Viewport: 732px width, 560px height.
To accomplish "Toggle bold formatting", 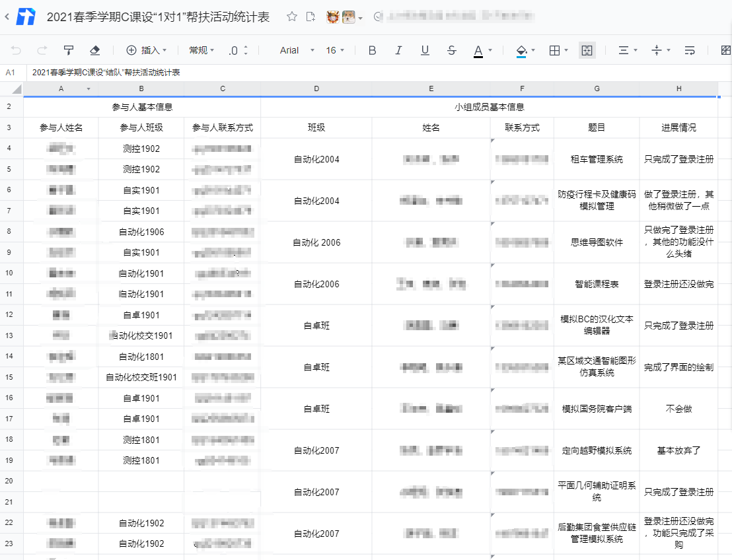I will click(372, 50).
